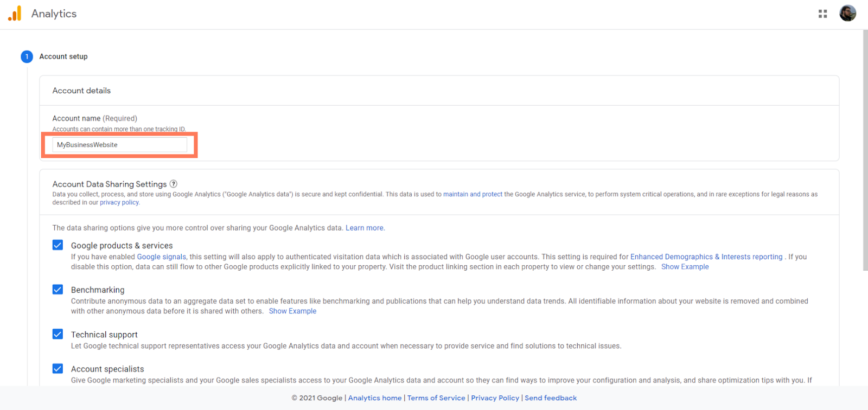Disable the Technical support checkbox
The width and height of the screenshot is (868, 410).
point(58,334)
